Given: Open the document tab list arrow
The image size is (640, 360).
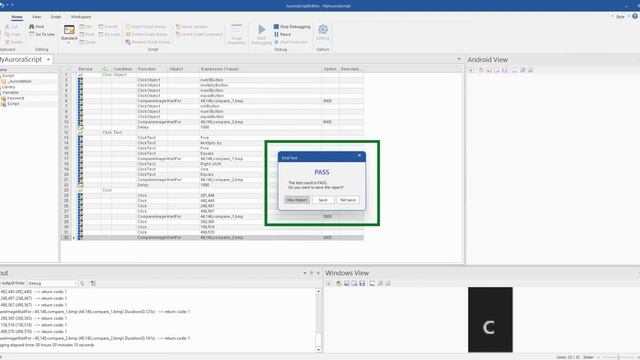Looking at the screenshot, I should pos(459,59).
